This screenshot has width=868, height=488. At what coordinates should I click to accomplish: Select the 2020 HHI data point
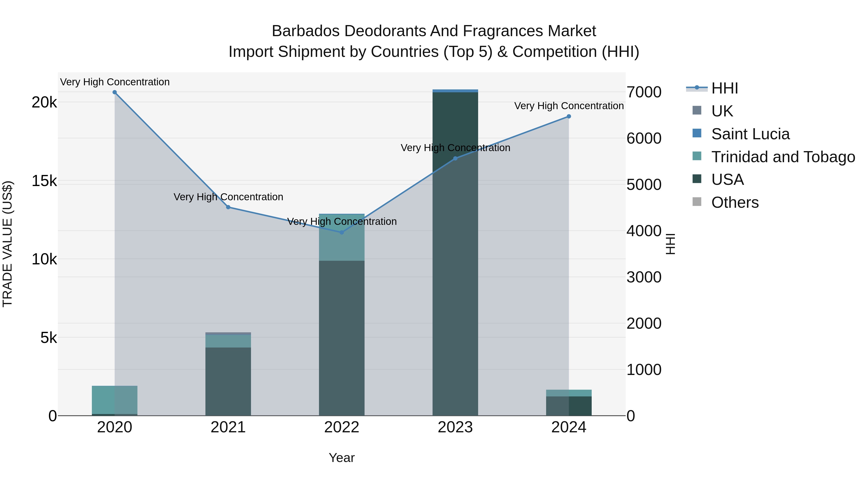tap(115, 92)
